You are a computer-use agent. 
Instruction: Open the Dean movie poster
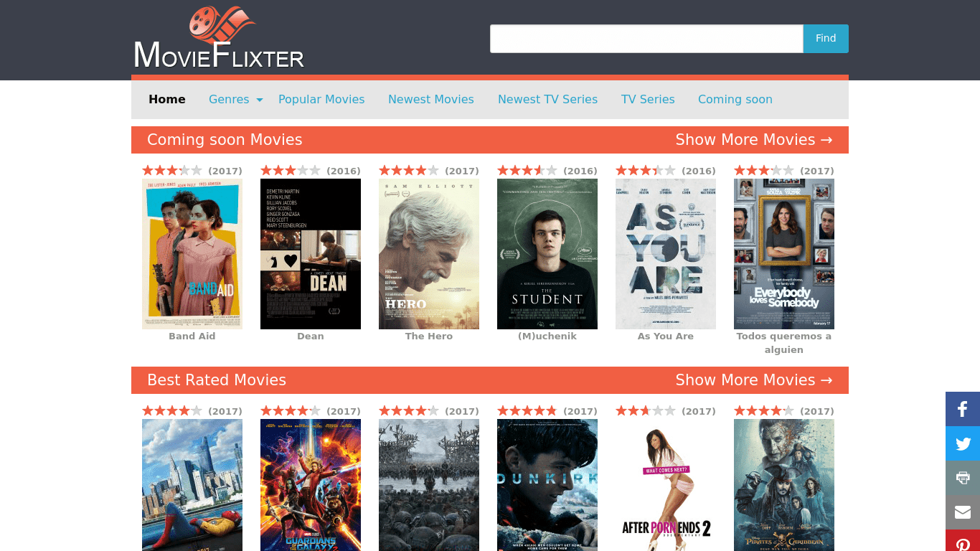tap(311, 254)
